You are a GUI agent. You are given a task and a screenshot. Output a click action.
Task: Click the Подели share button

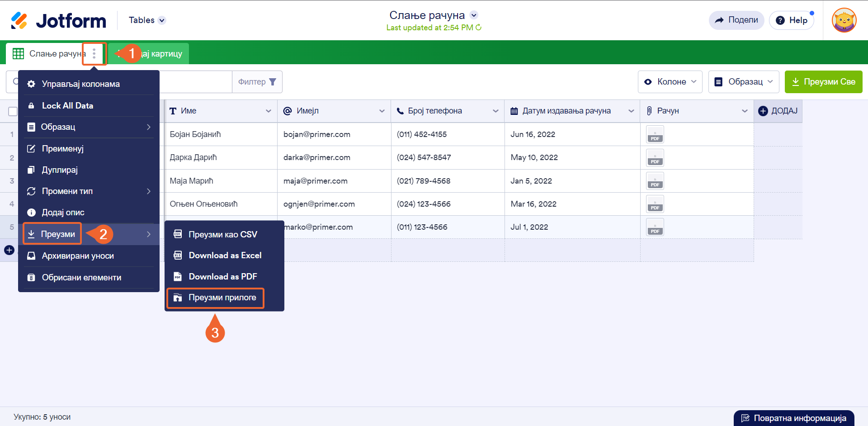click(x=736, y=20)
